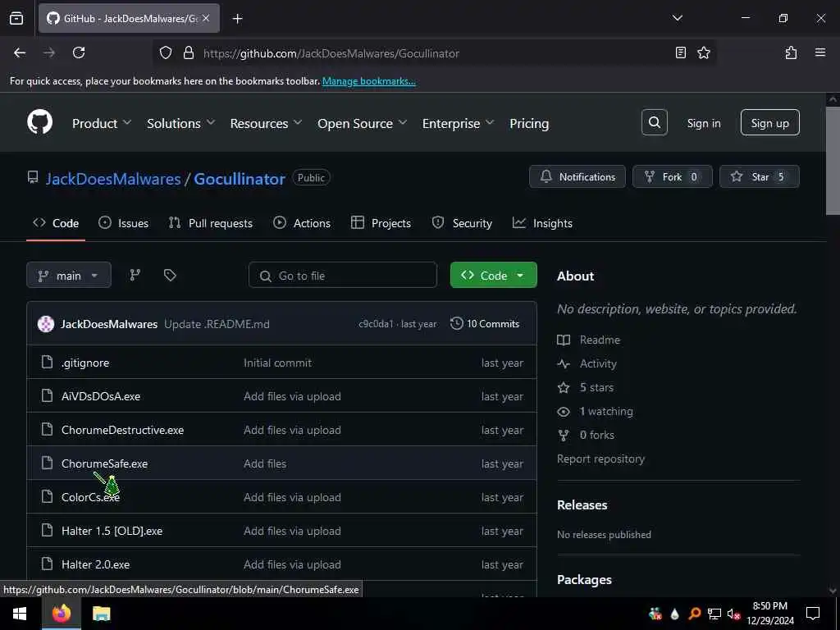Click taskbar clock showing 8:50 PM

tap(770, 614)
